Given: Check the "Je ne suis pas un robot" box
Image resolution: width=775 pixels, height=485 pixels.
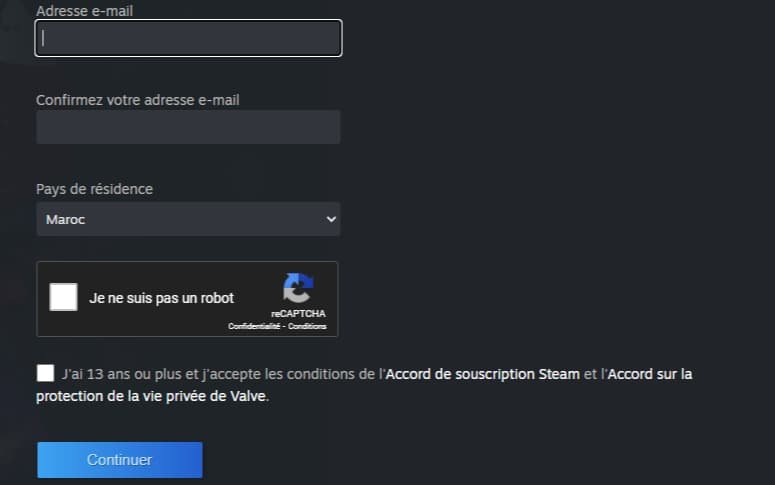Looking at the screenshot, I should coord(63,297).
